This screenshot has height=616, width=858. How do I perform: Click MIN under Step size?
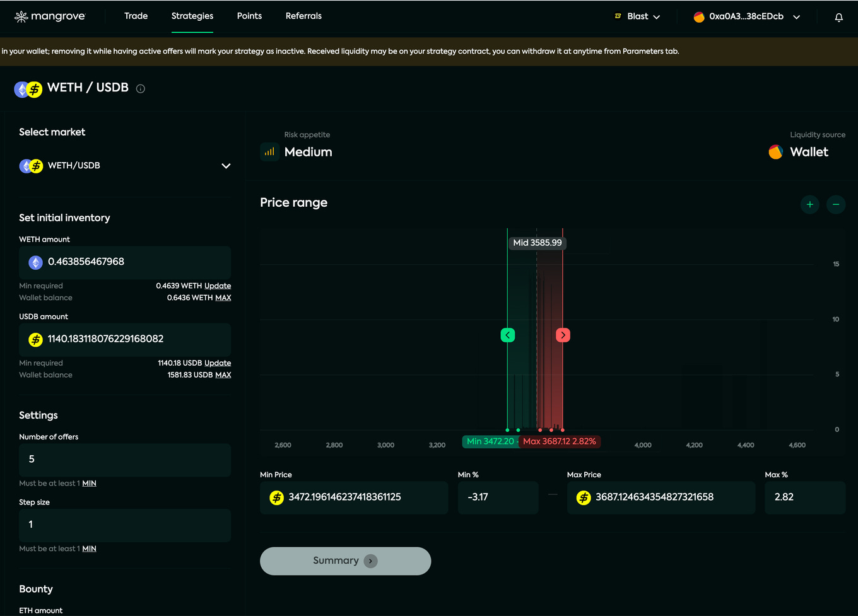90,549
